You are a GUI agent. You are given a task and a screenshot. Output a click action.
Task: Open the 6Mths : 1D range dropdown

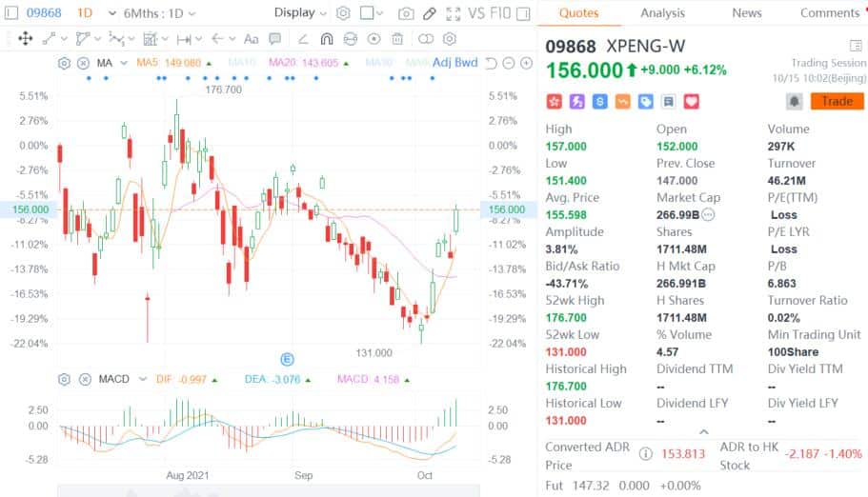click(159, 13)
